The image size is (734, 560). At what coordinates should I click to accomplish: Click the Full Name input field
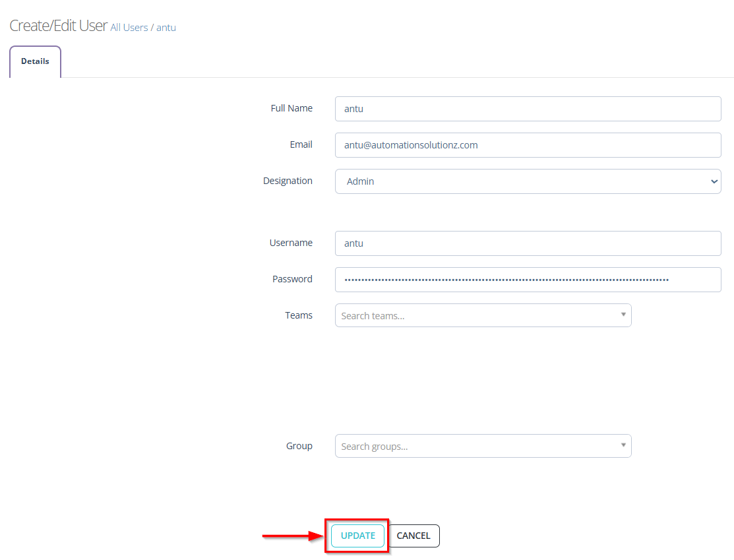tap(528, 109)
